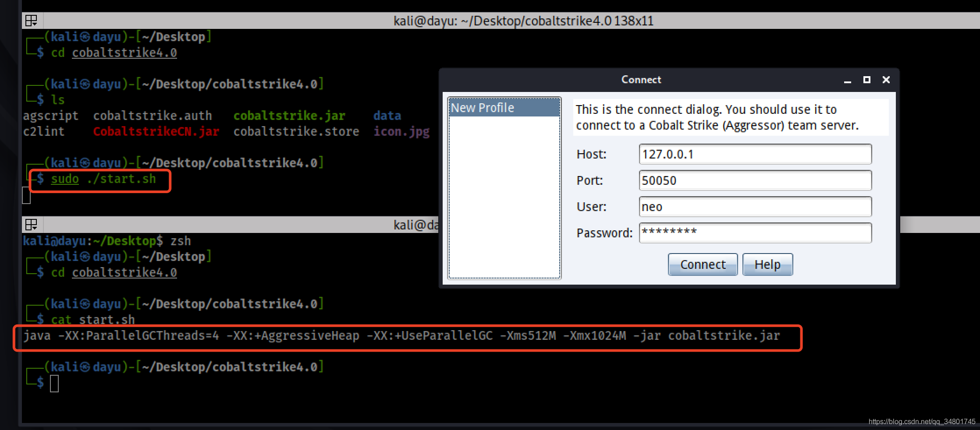
Task: Click the java command output line
Action: click(401, 336)
